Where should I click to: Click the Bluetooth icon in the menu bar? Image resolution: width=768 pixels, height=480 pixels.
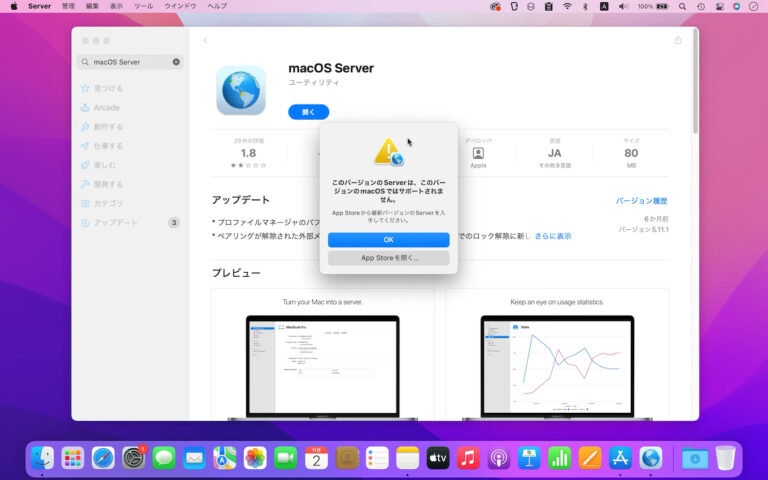pyautogui.click(x=585, y=6)
